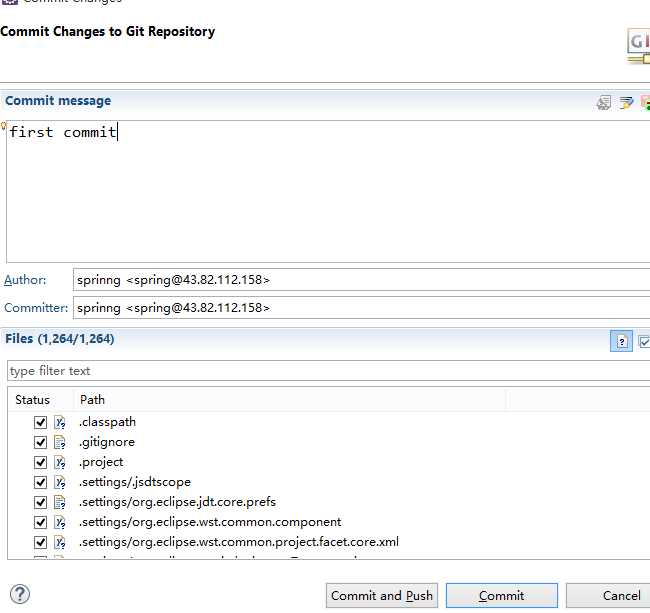The image size is (650, 613).
Task: Uncheck the .project file checkbox
Action: tap(40, 462)
